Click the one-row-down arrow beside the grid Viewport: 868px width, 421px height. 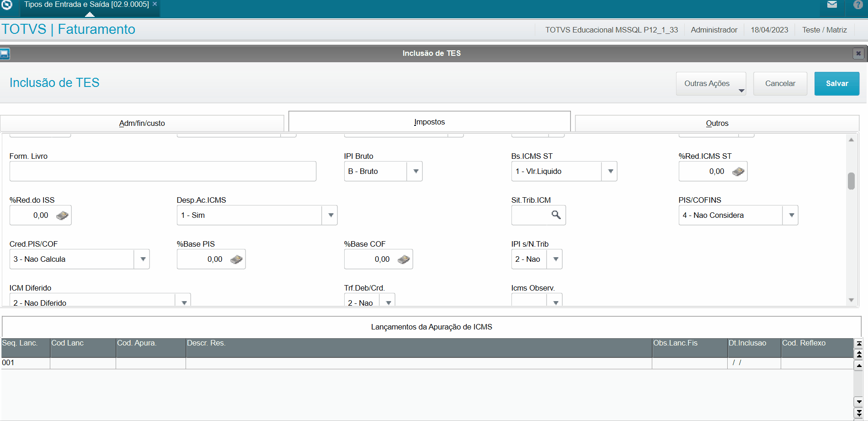click(x=859, y=402)
